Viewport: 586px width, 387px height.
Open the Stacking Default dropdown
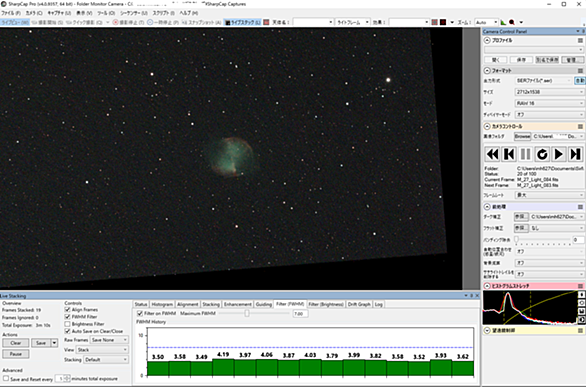[x=106, y=360]
